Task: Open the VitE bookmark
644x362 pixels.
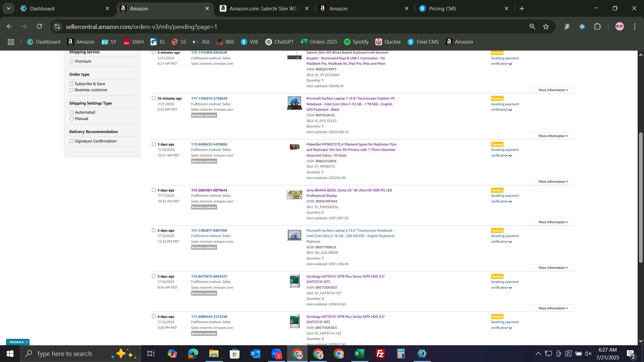Action: click(x=250, y=42)
